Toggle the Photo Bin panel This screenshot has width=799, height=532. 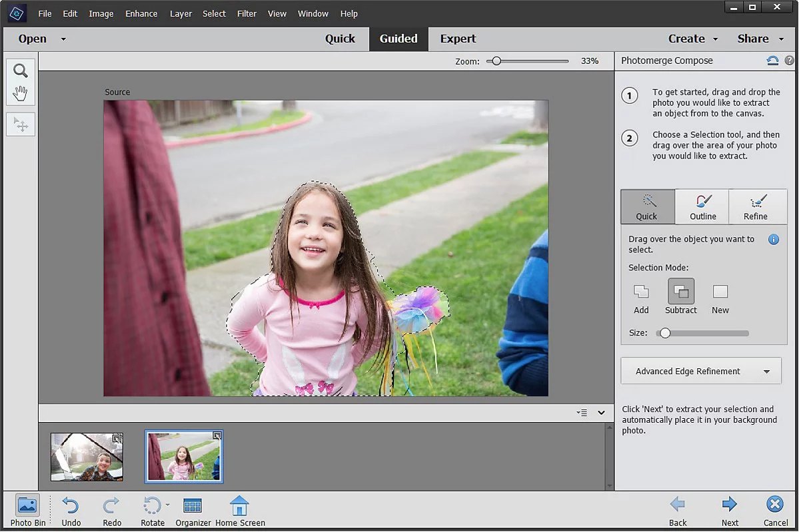[28, 506]
